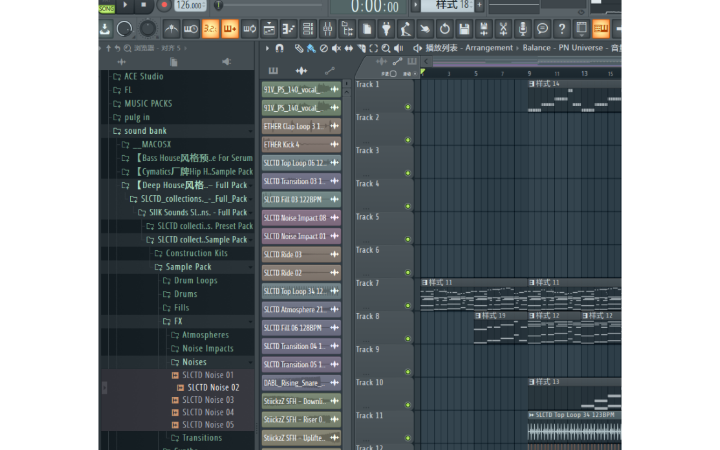Collapse the FX folder
Screen dimensions: 720x450
[x=167, y=321]
